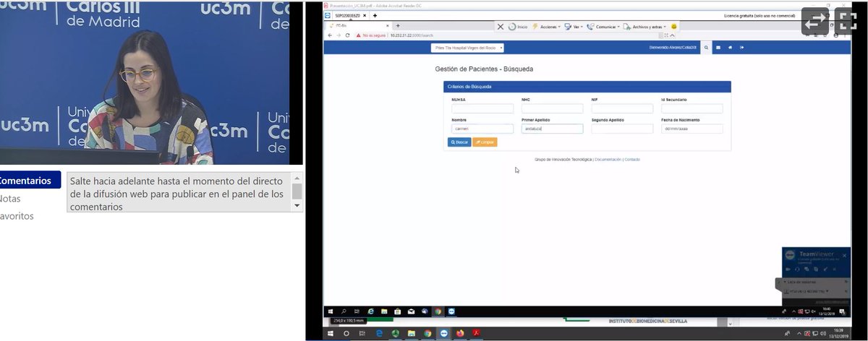Click the logout icon in blue navbar
Viewport: 868px width, 341px height.
741,48
